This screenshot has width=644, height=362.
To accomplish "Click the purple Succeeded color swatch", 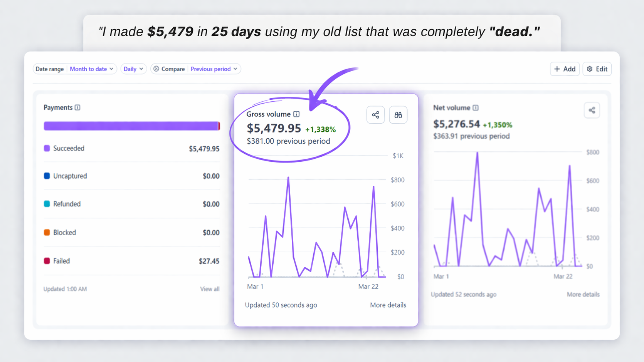I will [x=47, y=148].
